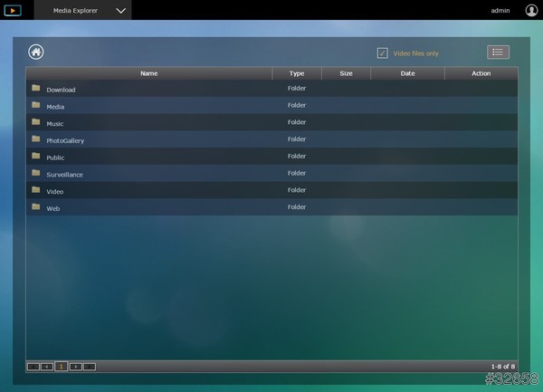Screen dimensions: 543x392
Task: Click the Video files only label
Action: point(415,53)
